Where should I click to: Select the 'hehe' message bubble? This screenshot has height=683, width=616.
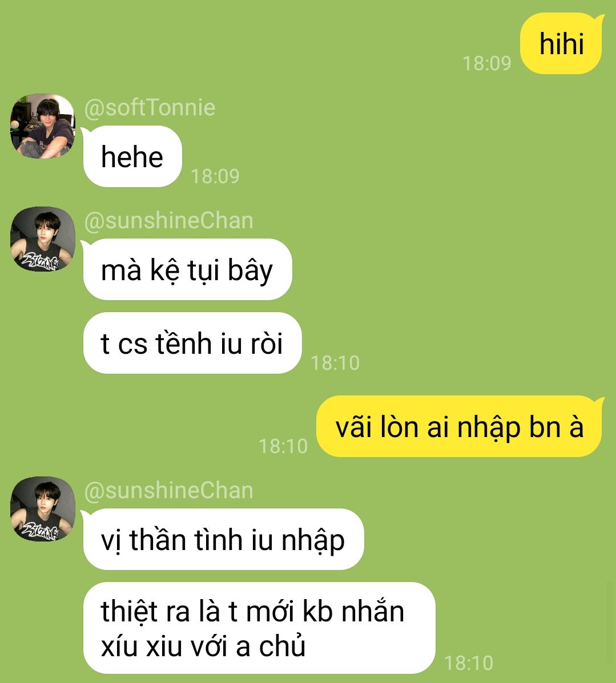pos(132,156)
